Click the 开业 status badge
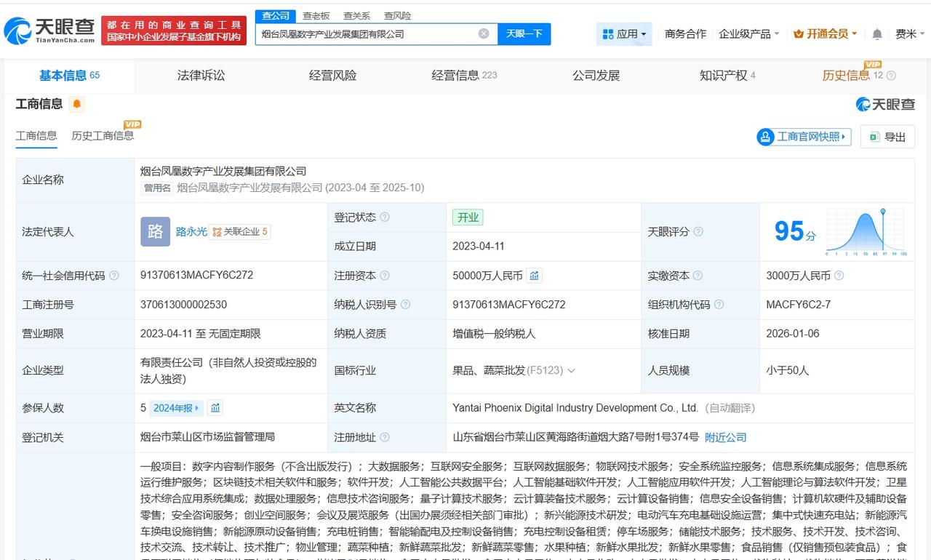 coord(468,217)
